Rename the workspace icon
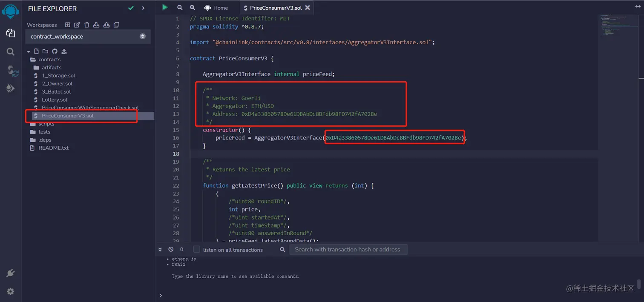 [x=77, y=25]
